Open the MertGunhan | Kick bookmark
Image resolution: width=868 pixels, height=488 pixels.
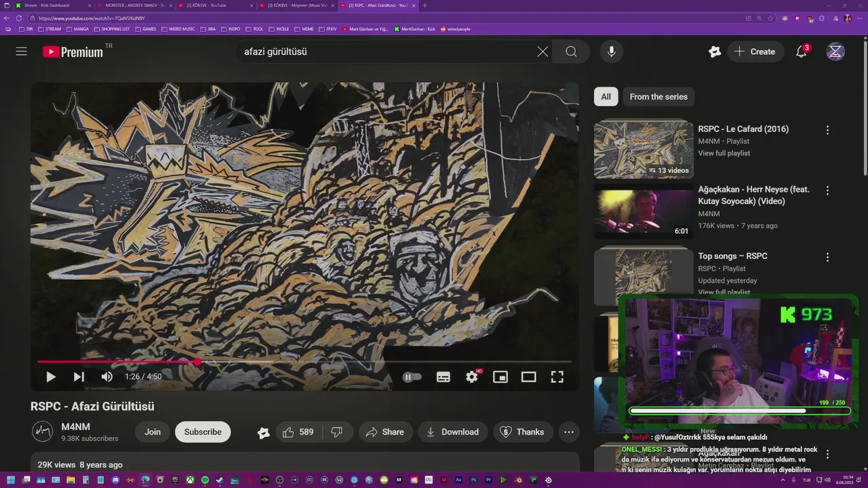(x=414, y=29)
